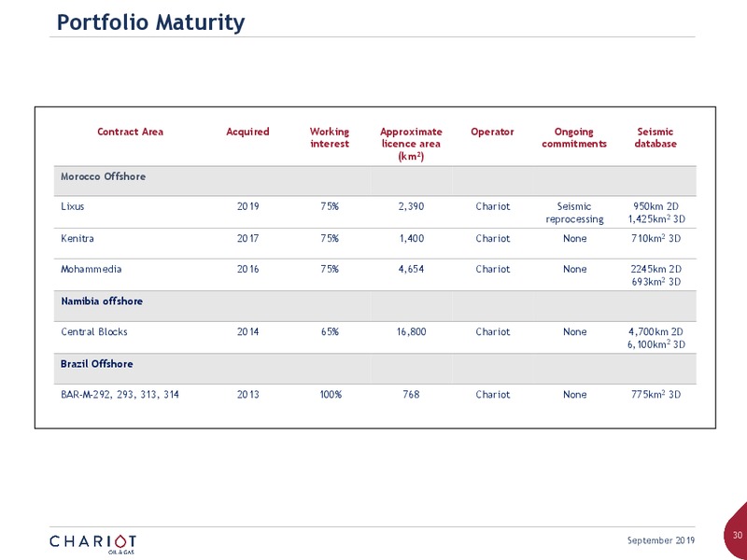Click the Seismic database column header

(x=655, y=137)
